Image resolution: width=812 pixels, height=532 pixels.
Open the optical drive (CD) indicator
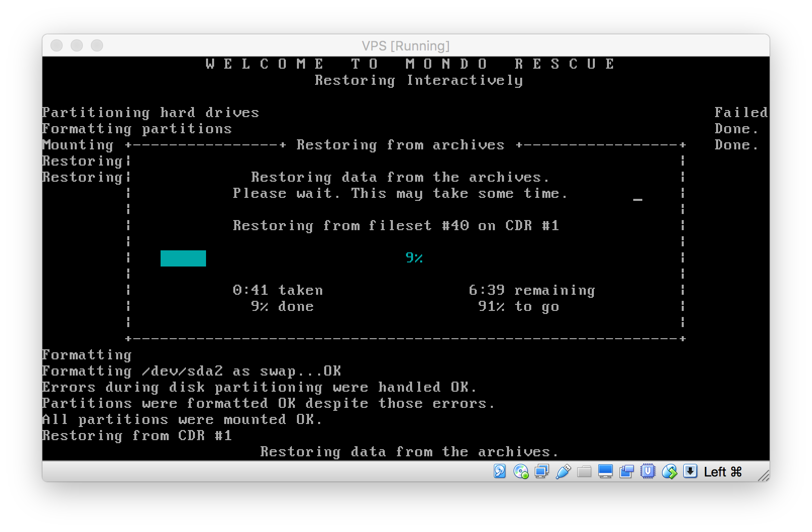pos(521,471)
